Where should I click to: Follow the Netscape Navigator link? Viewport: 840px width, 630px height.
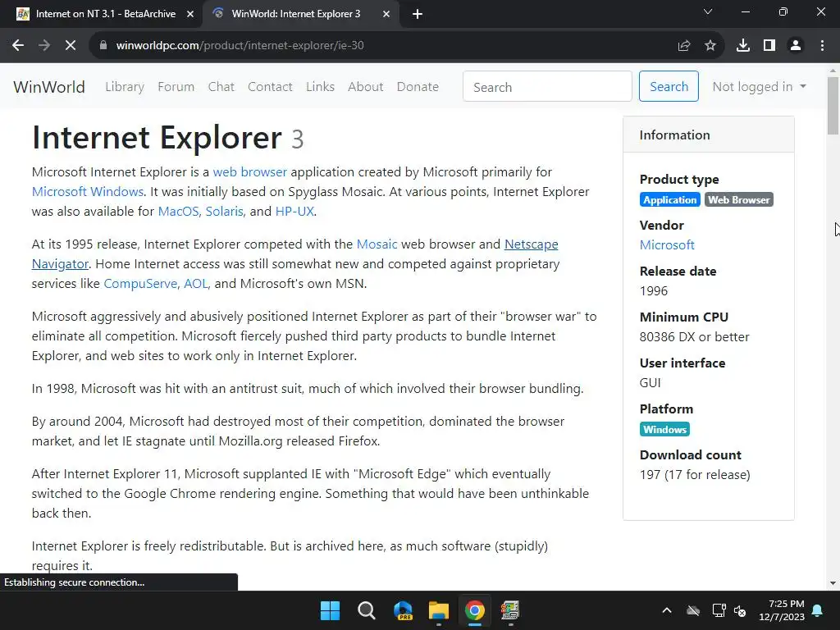click(x=531, y=244)
